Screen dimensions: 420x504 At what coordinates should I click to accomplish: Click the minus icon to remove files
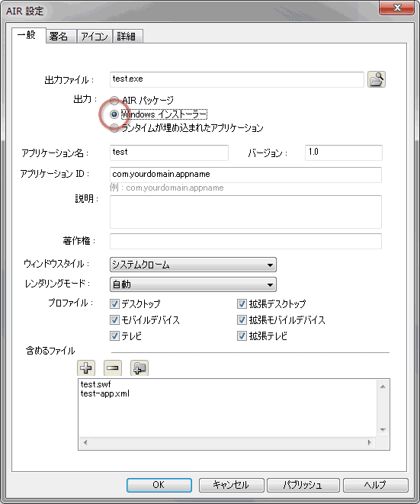pos(113,368)
